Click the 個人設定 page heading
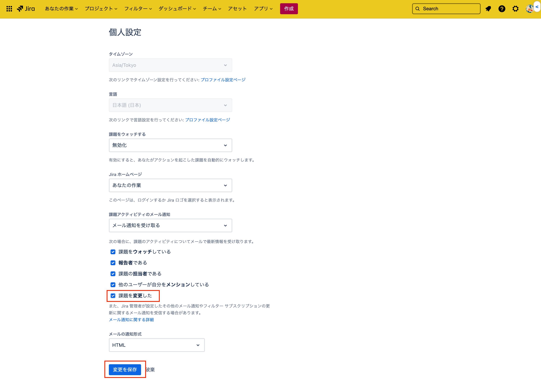The width and height of the screenshot is (541, 392). point(125,32)
